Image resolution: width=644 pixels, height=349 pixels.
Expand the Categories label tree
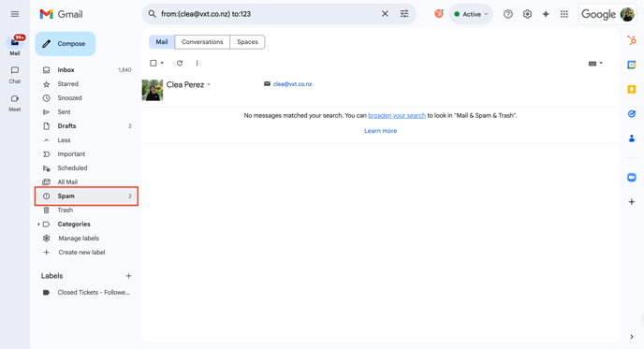point(38,225)
